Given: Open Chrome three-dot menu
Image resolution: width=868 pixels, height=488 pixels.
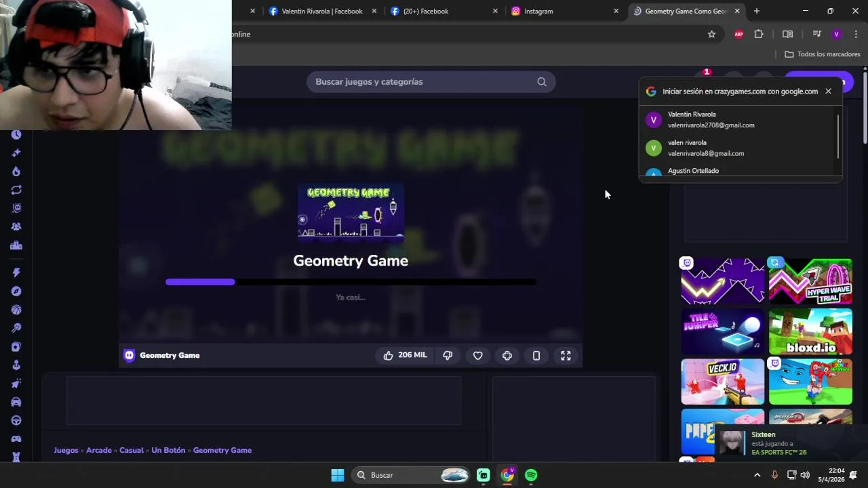Looking at the screenshot, I should click(856, 35).
